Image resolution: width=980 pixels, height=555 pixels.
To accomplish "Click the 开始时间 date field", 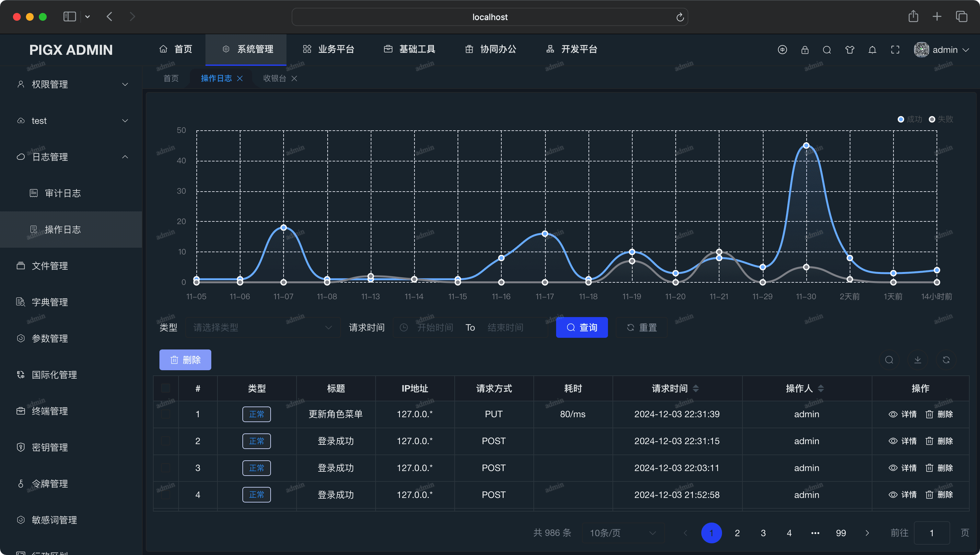I will point(435,327).
